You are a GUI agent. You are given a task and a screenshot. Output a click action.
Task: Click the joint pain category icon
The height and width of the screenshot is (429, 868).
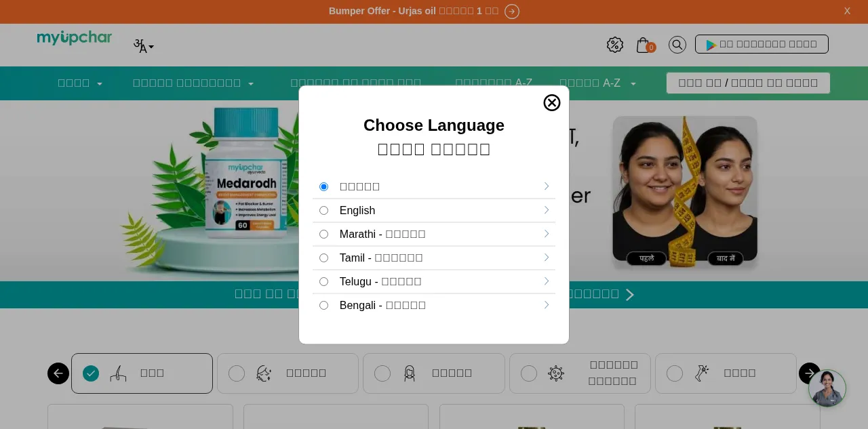pos(702,373)
